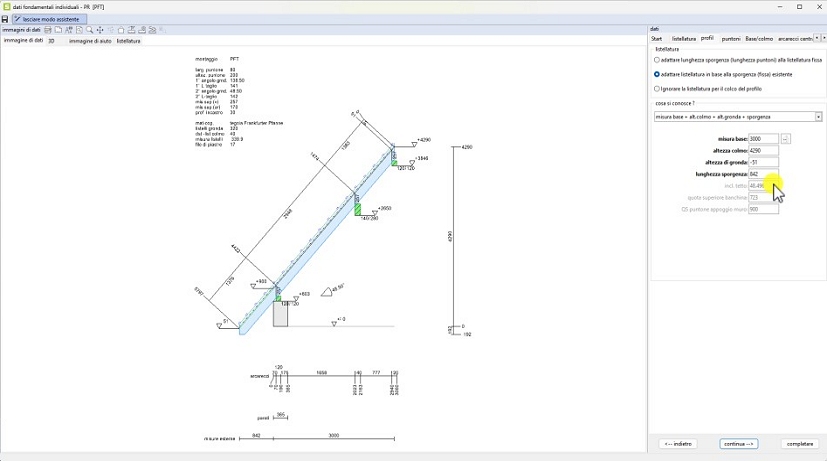Click the 'lunghezza sporgenza' input field

click(762, 174)
